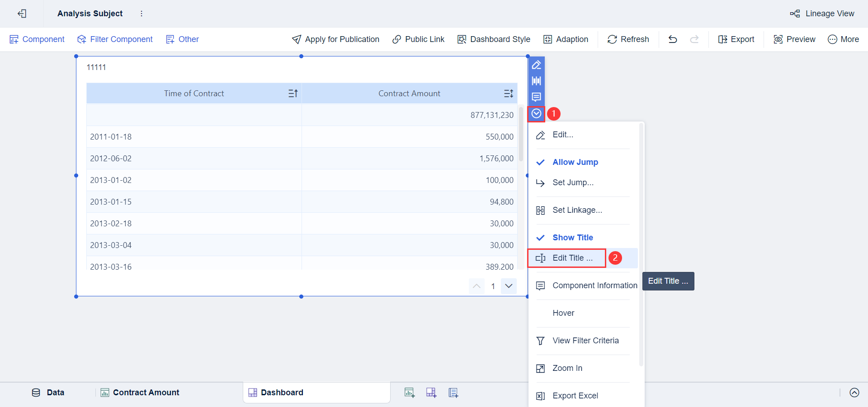
Task: Select Set Linkage from the context menu
Action: [x=577, y=210]
